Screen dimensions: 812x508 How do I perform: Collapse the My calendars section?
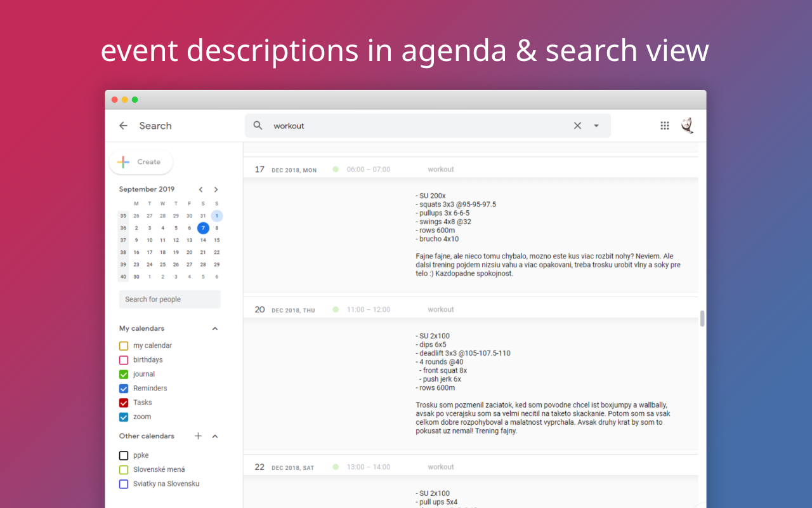click(x=215, y=329)
